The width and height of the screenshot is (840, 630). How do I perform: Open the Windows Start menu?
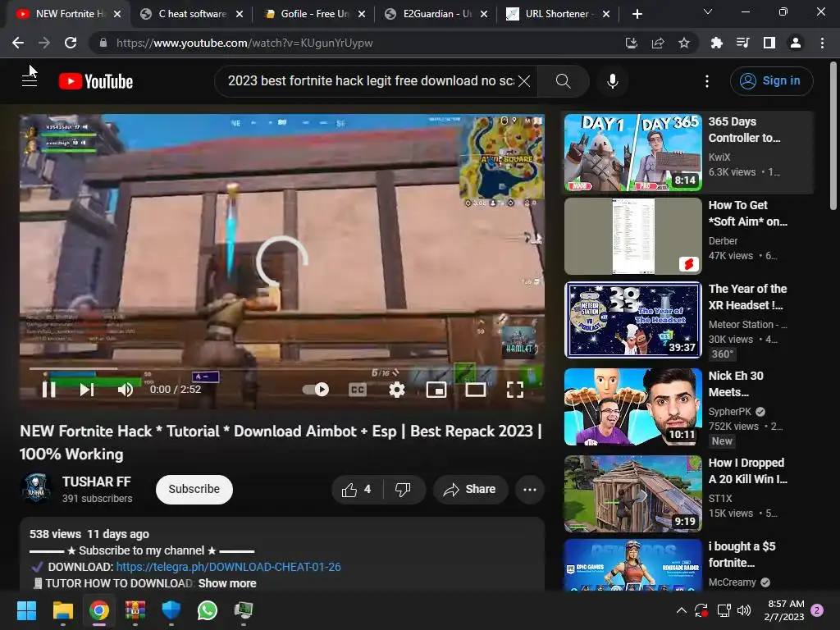pyautogui.click(x=26, y=610)
